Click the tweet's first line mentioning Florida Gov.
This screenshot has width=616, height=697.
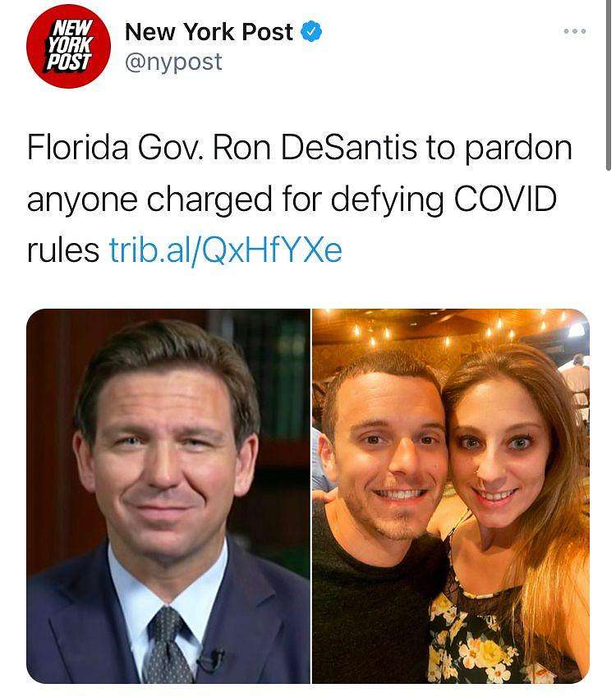coord(299,148)
